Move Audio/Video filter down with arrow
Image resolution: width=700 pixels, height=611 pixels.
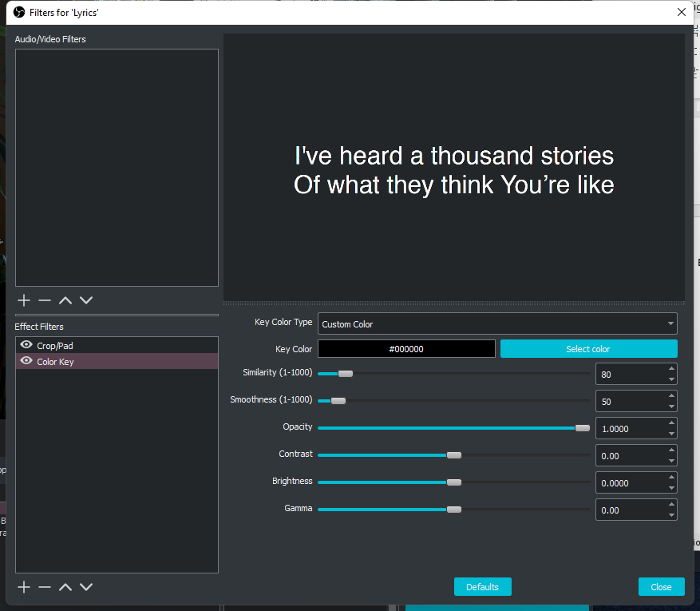pos(86,300)
